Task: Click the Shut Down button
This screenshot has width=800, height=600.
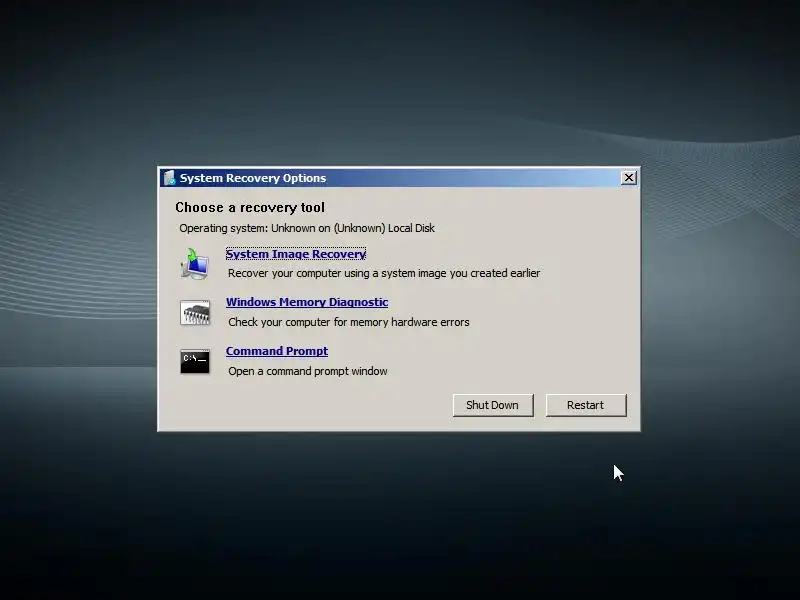Action: click(493, 405)
